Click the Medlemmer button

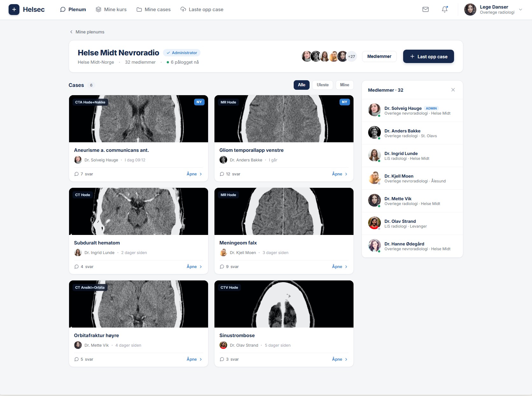(379, 56)
